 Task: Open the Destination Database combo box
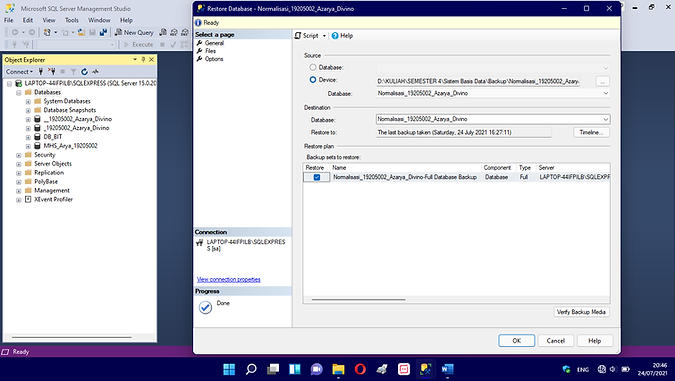492,119
